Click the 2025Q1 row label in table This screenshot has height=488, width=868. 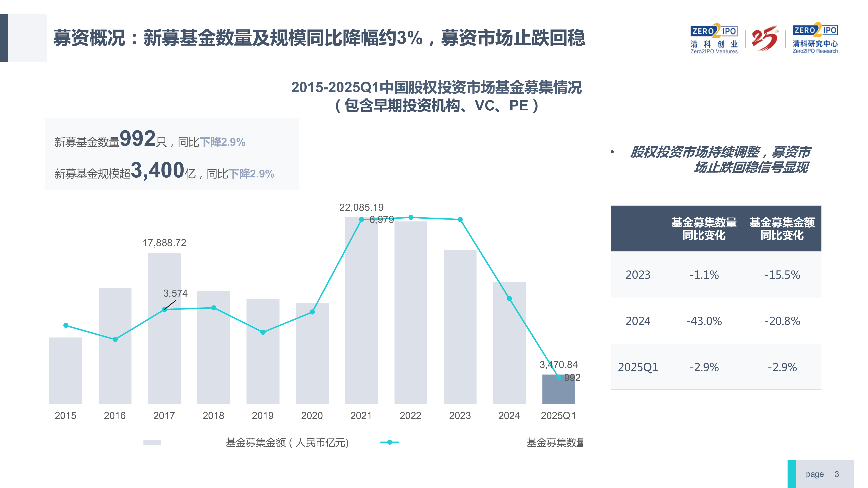tap(638, 367)
